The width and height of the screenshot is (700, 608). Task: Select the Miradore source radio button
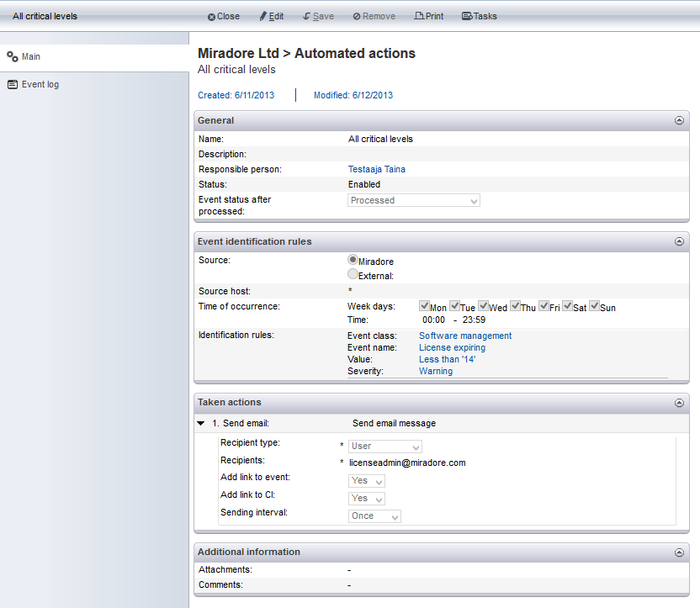(x=353, y=260)
